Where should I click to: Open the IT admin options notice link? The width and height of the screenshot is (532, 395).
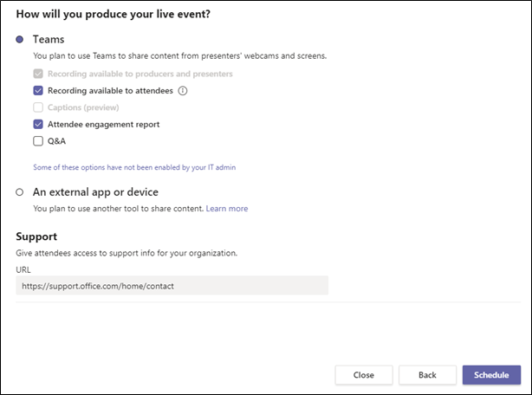click(x=134, y=167)
